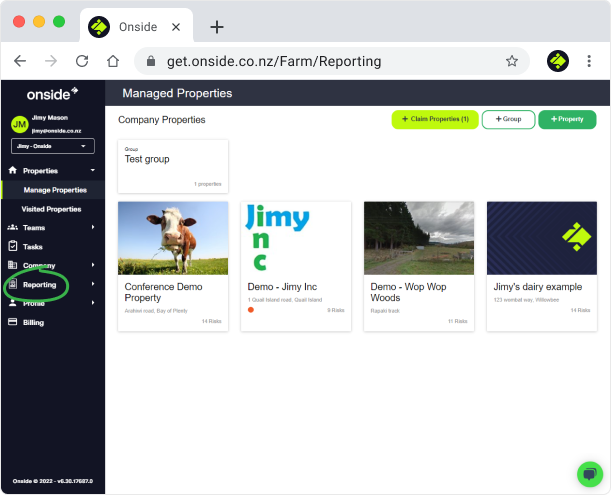Click the site lock padlock icon
Image resolution: width=611 pixels, height=495 pixels.
(x=151, y=61)
